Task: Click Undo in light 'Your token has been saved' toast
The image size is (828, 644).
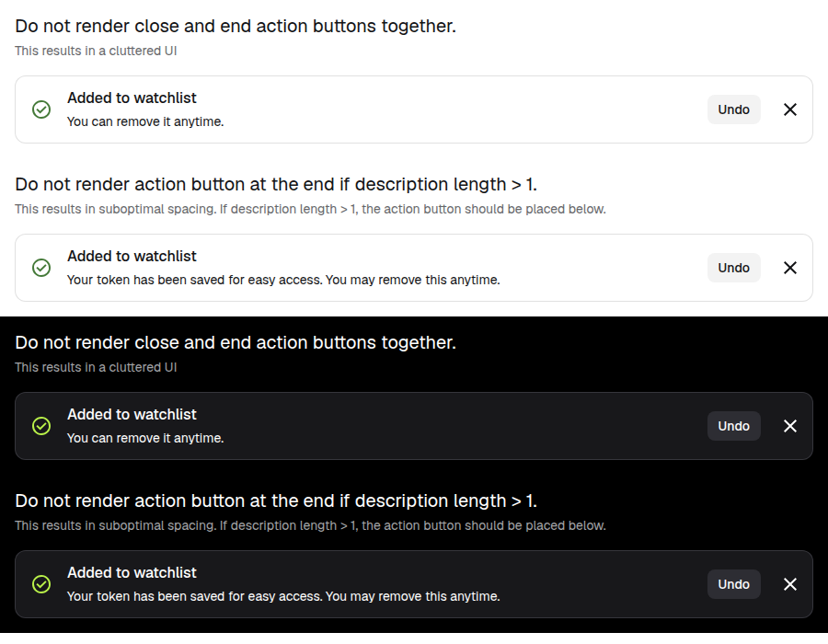Action: click(x=733, y=268)
